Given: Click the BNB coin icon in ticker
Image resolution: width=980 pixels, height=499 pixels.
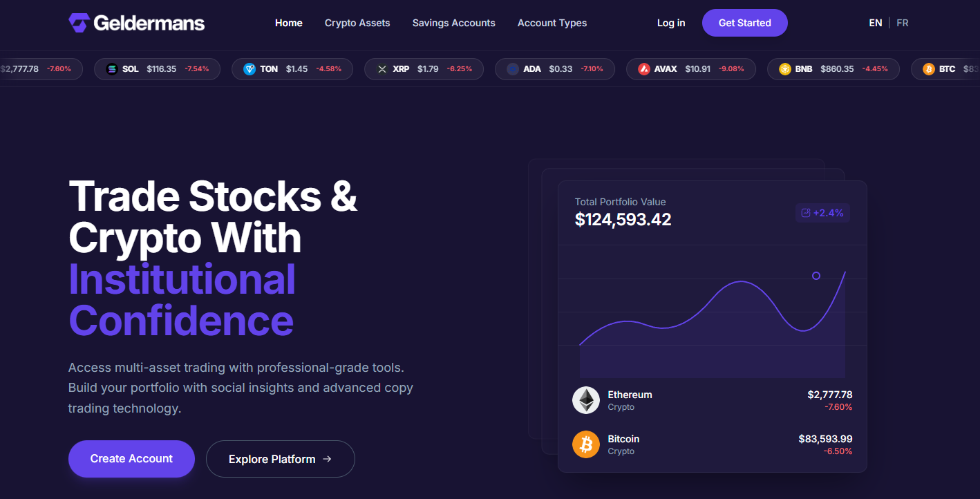Looking at the screenshot, I should click(x=785, y=69).
